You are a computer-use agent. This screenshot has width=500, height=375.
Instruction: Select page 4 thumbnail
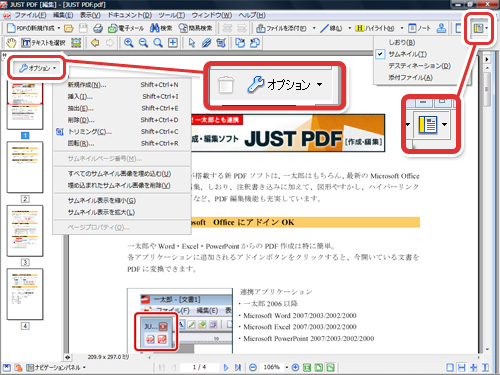[x=25, y=294]
